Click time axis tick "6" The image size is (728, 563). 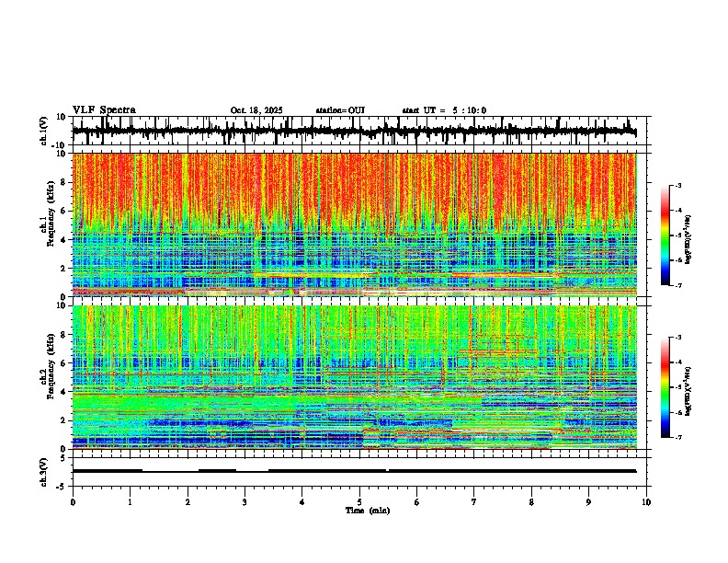[417, 502]
